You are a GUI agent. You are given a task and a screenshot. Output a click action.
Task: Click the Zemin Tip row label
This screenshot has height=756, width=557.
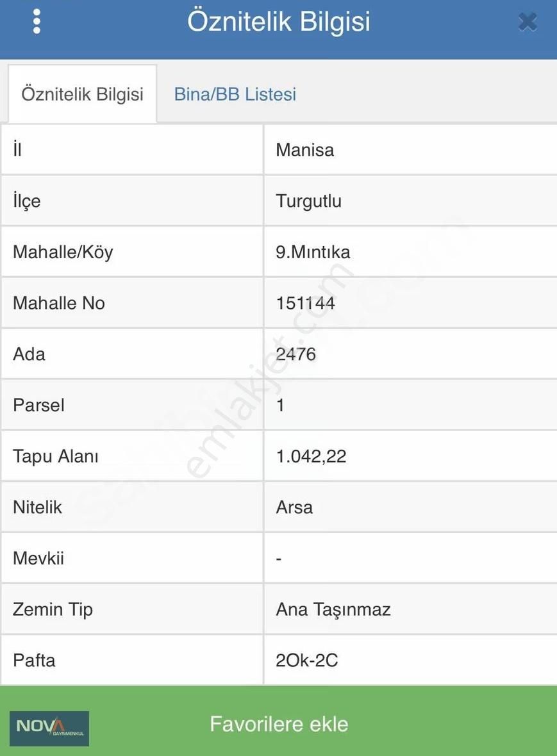(x=53, y=609)
